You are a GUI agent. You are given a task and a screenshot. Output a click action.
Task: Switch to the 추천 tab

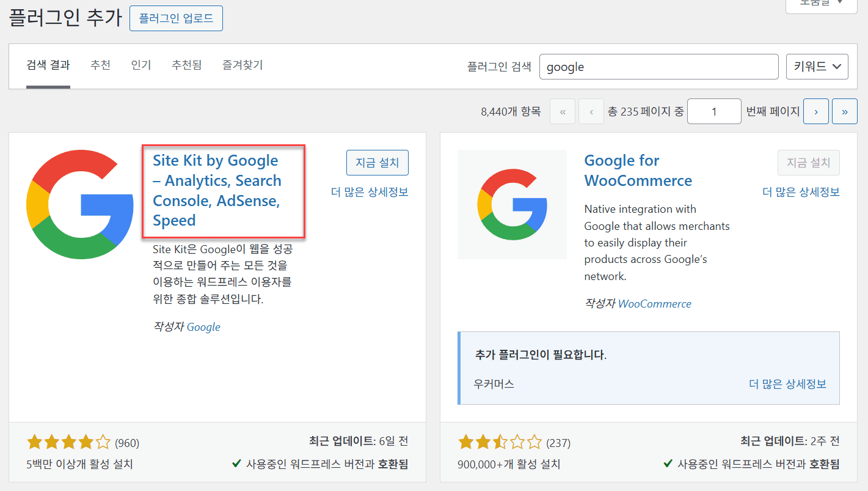point(100,65)
